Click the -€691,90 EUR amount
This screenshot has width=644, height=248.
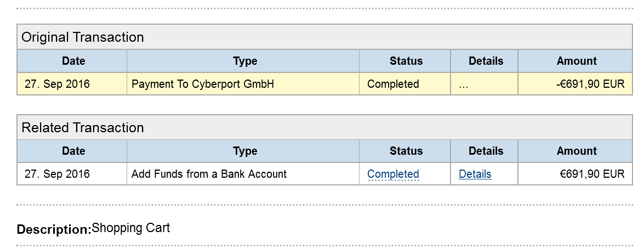tap(590, 84)
